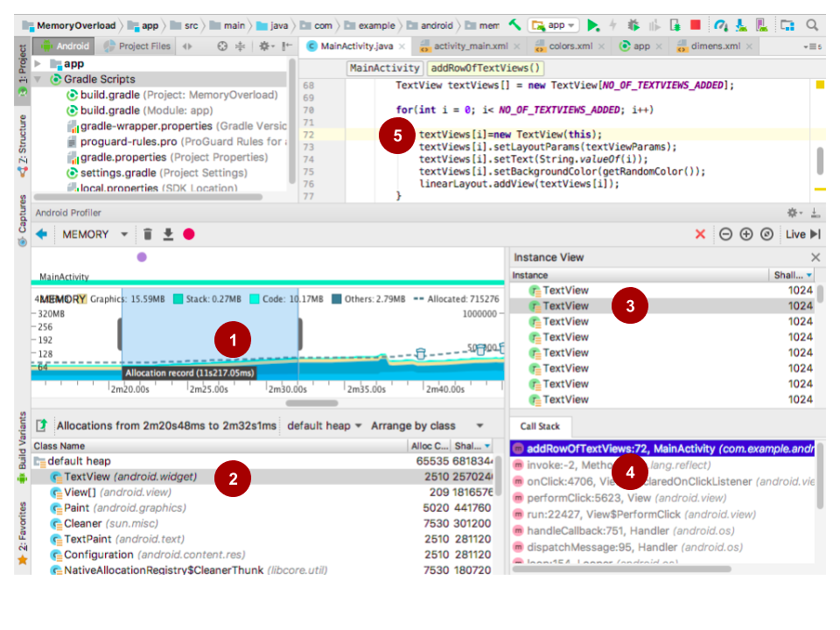
Task: Switch to activity_main.xml editor tab
Action: (x=470, y=46)
